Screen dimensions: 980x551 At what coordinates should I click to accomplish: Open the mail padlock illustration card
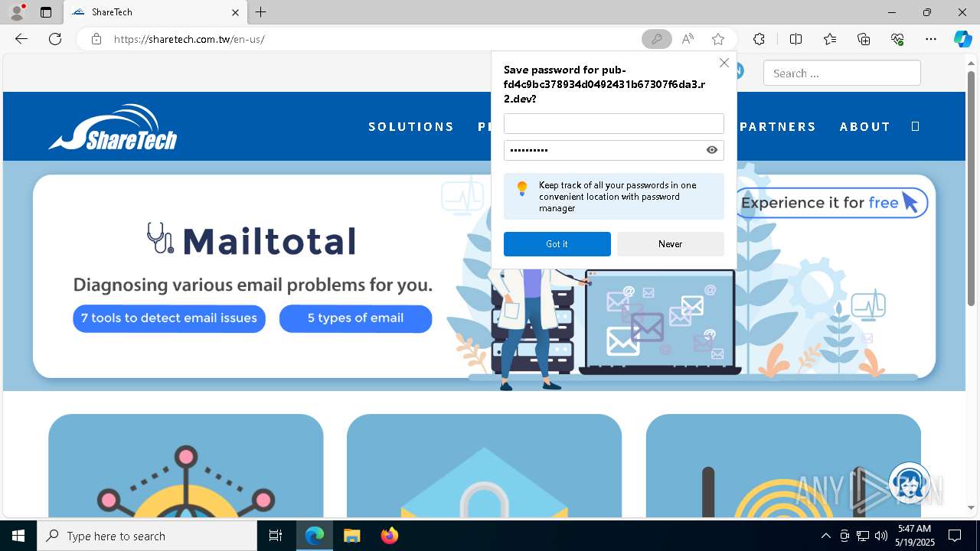(484, 466)
